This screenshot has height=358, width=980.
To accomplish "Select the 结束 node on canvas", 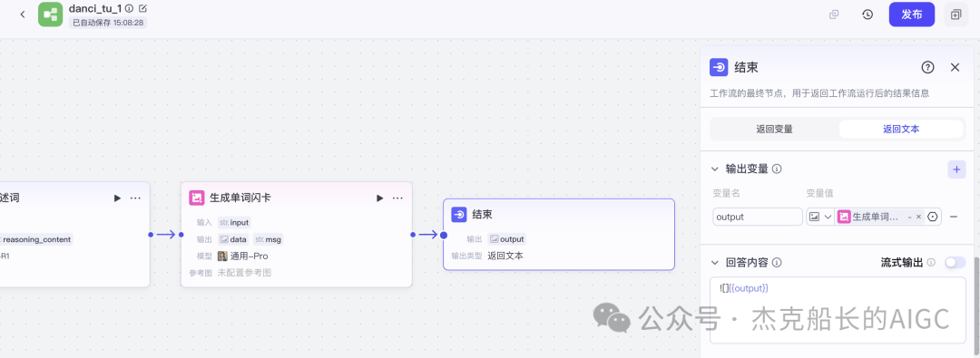I will (559, 235).
